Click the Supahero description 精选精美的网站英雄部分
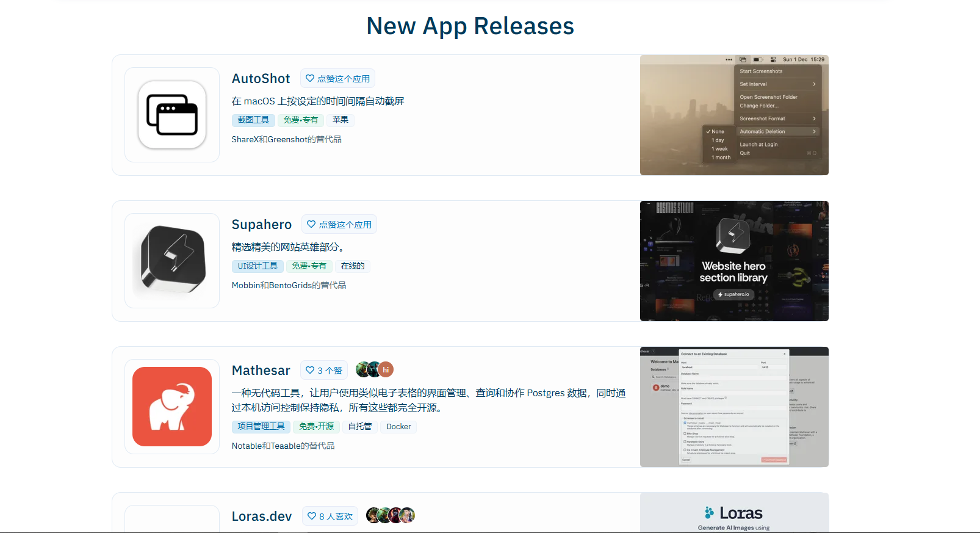 pos(290,247)
